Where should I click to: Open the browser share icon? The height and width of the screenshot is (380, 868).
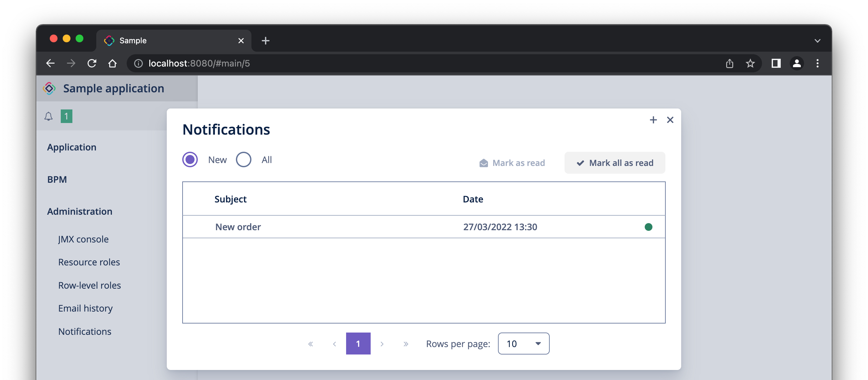(729, 63)
